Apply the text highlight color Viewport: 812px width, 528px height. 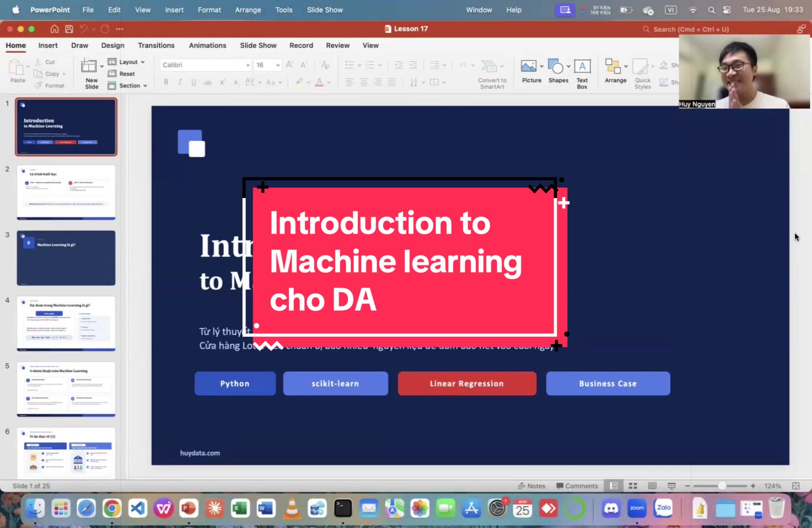tap(299, 82)
